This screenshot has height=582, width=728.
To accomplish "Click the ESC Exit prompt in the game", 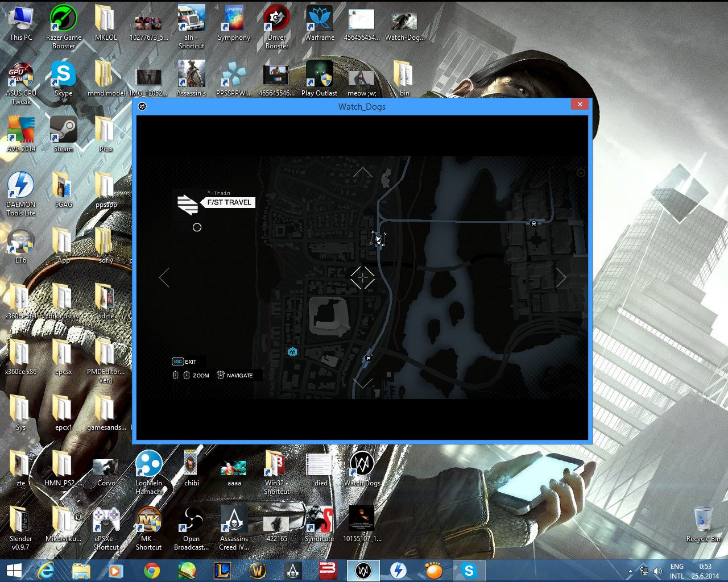I will pos(184,361).
